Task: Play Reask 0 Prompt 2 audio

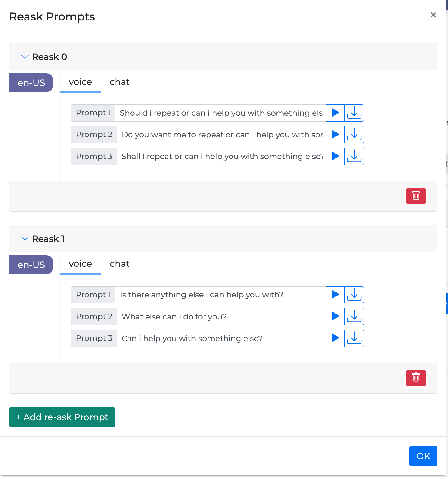Action: 335,135
